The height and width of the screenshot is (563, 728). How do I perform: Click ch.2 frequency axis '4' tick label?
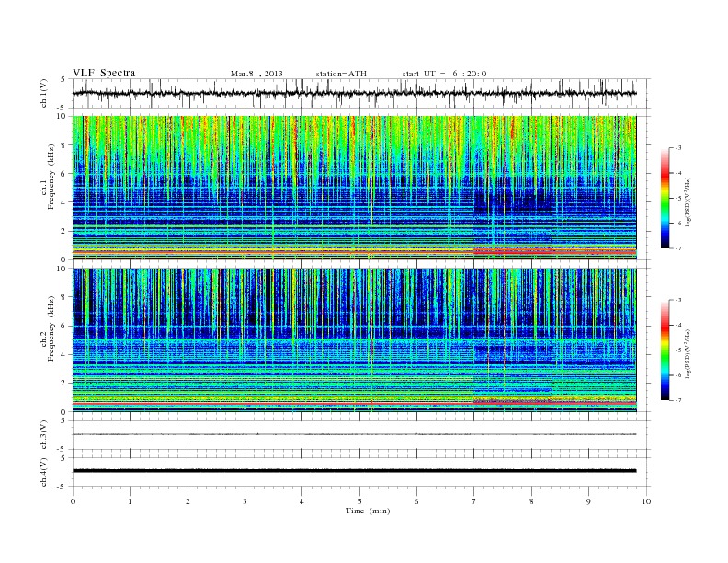64,355
